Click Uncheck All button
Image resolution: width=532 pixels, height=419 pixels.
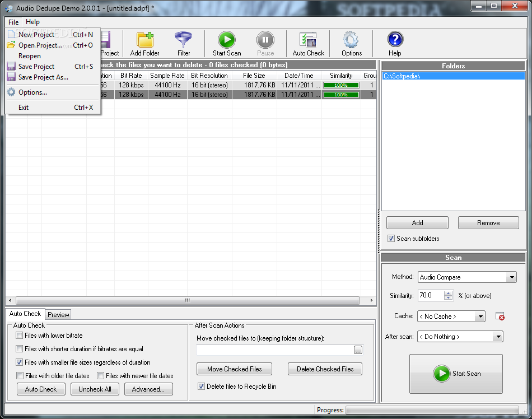[95, 389]
